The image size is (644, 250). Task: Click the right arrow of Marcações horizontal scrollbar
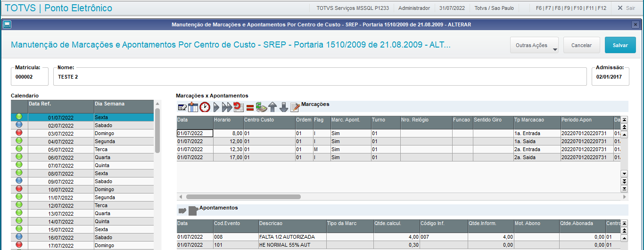625,197
